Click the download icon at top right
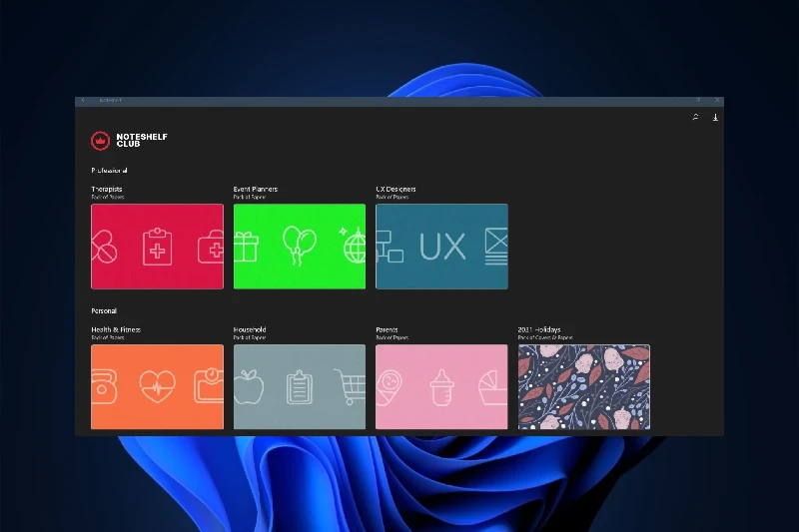Image resolution: width=799 pixels, height=532 pixels. (x=715, y=118)
